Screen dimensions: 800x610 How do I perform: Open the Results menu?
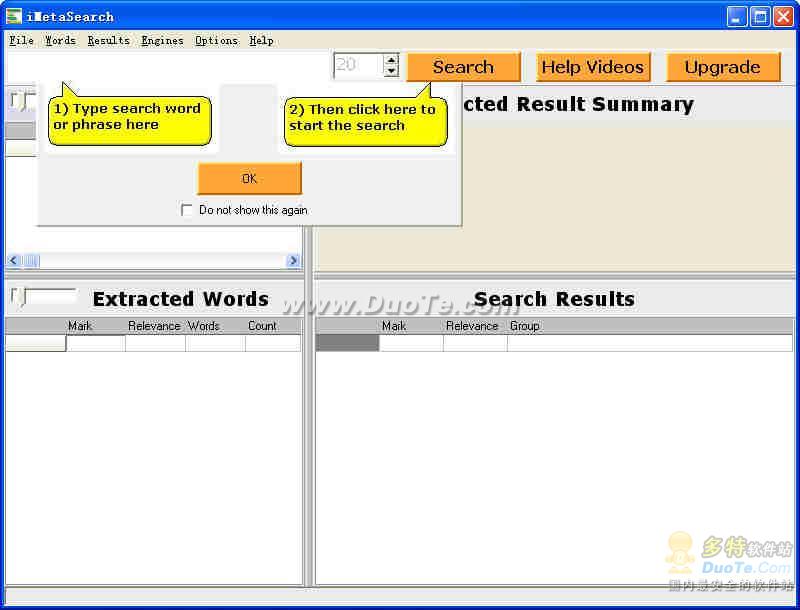[109, 40]
